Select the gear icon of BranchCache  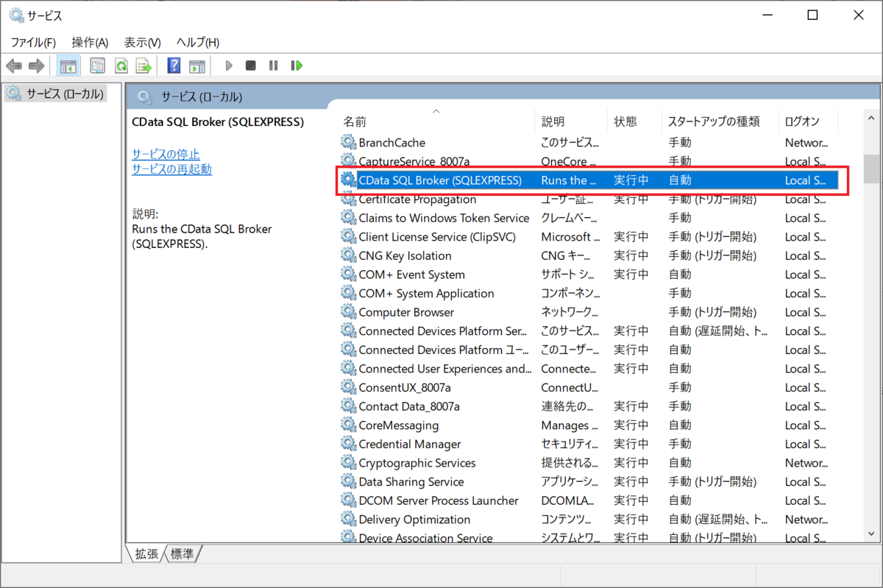348,142
